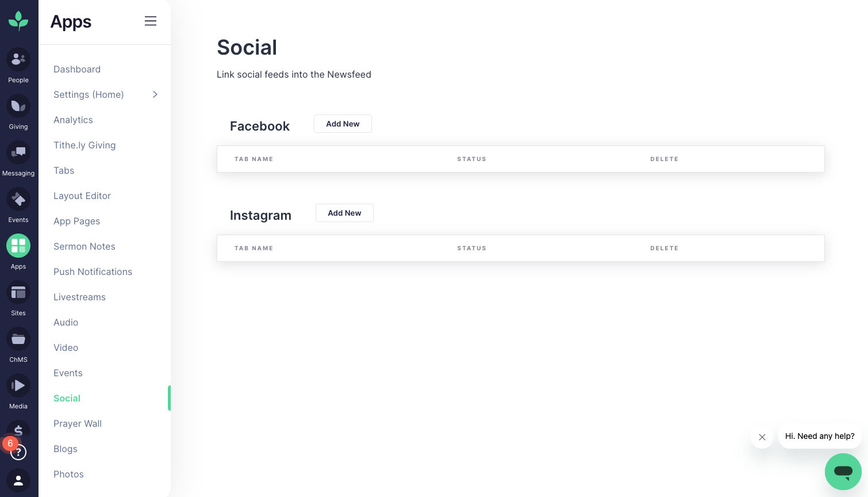Open the People section icon

click(x=18, y=59)
